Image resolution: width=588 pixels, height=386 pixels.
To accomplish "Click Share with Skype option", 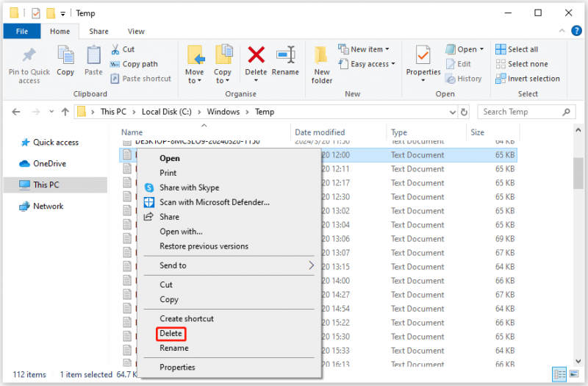I will [x=190, y=187].
